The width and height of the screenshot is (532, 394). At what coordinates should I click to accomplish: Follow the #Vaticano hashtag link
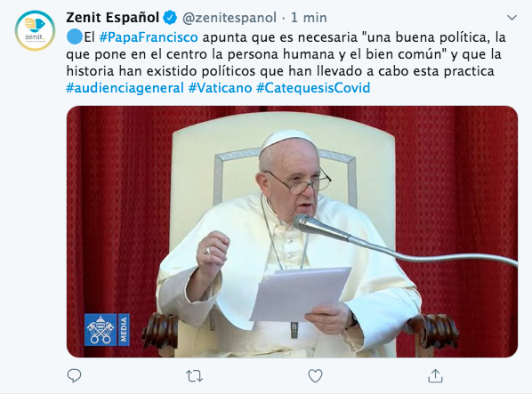pos(221,88)
